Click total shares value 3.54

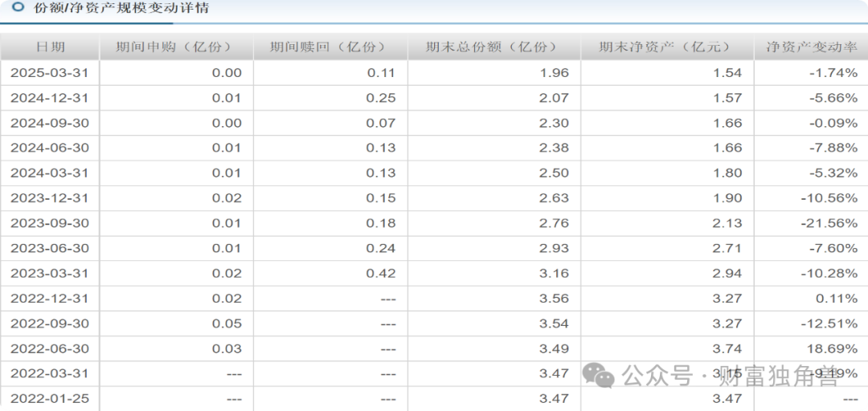pyautogui.click(x=554, y=323)
